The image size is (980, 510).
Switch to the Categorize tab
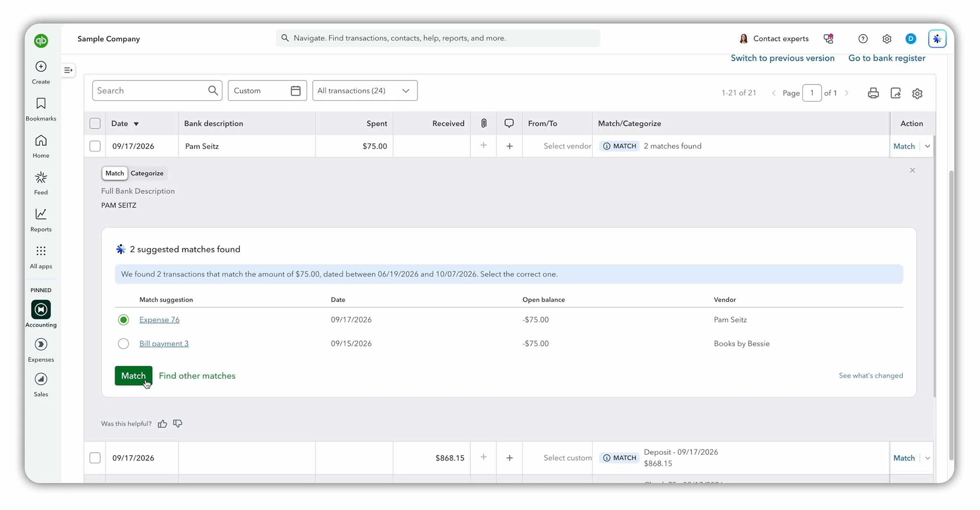pyautogui.click(x=147, y=173)
